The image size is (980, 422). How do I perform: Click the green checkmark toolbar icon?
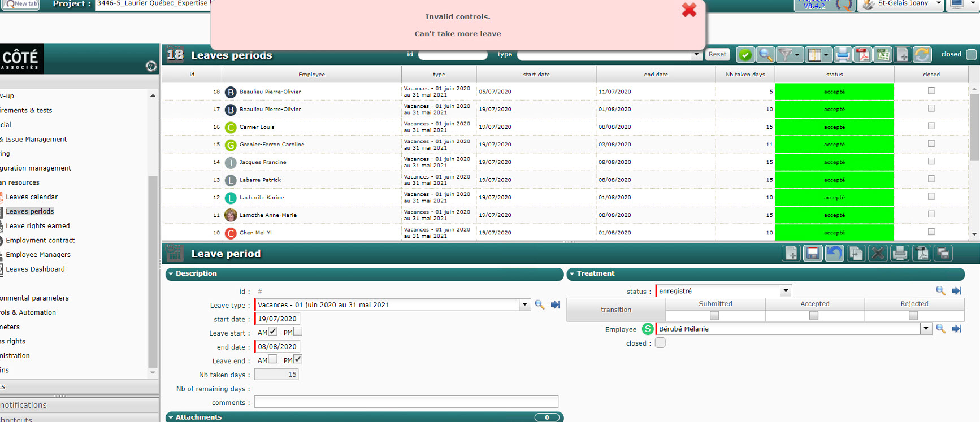point(745,55)
